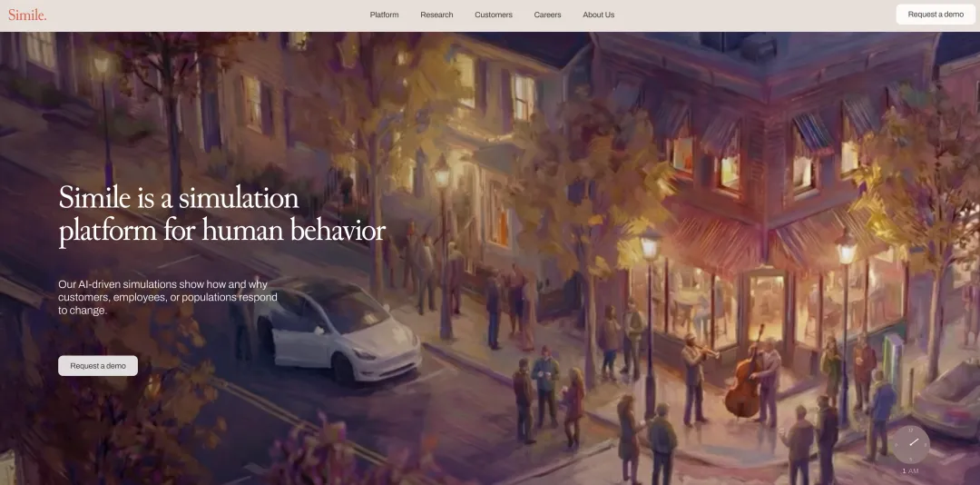Click the AI-driven simulations description paragraph
980x485 pixels.
pyautogui.click(x=168, y=297)
